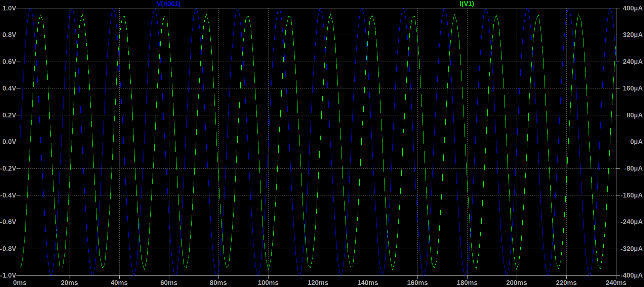The height and width of the screenshot is (287, 644).
Task: Click the 180ms time axis label
Action: click(x=467, y=283)
